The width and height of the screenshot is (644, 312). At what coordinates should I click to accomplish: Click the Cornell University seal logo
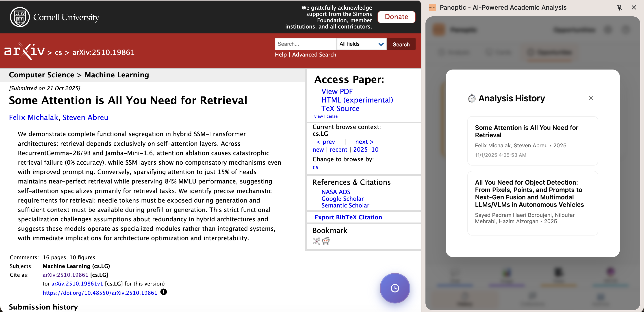pos(20,17)
